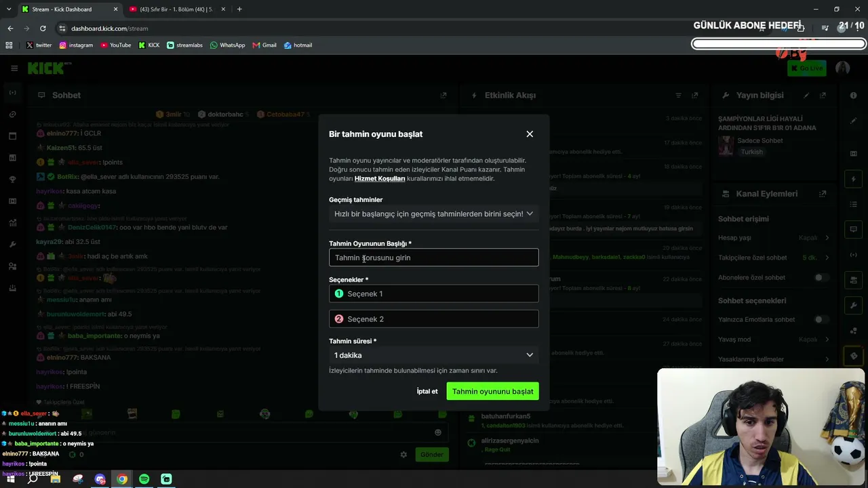Image resolution: width=868 pixels, height=488 pixels.
Task: Open the Tahmin süresi duration dropdown
Action: coord(434,355)
